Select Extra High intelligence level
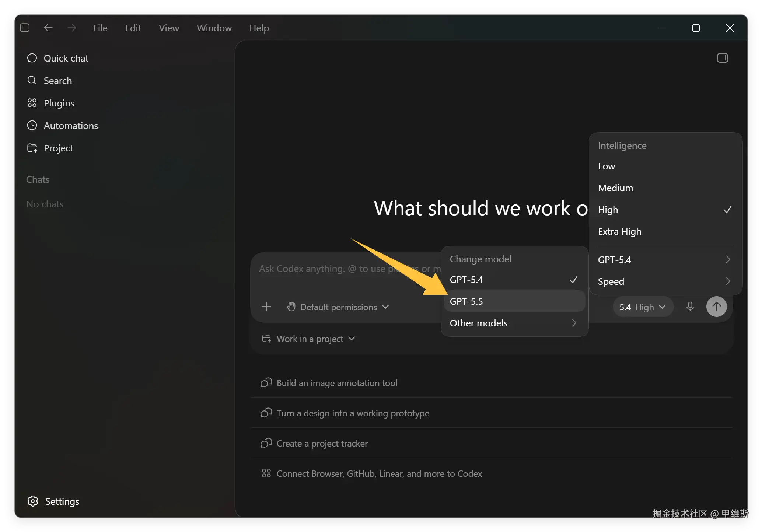The height and width of the screenshot is (532, 762). point(619,231)
